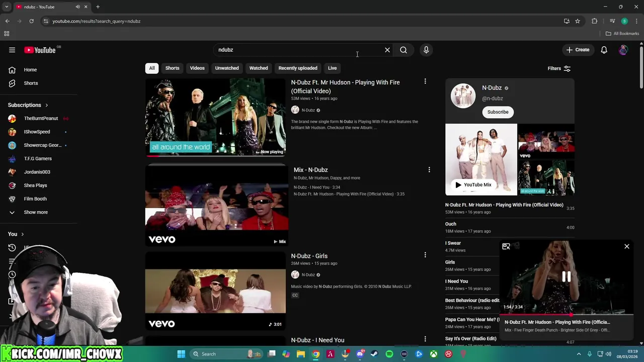Open the Chrome apps grid in bookmarks bar

click(7, 34)
